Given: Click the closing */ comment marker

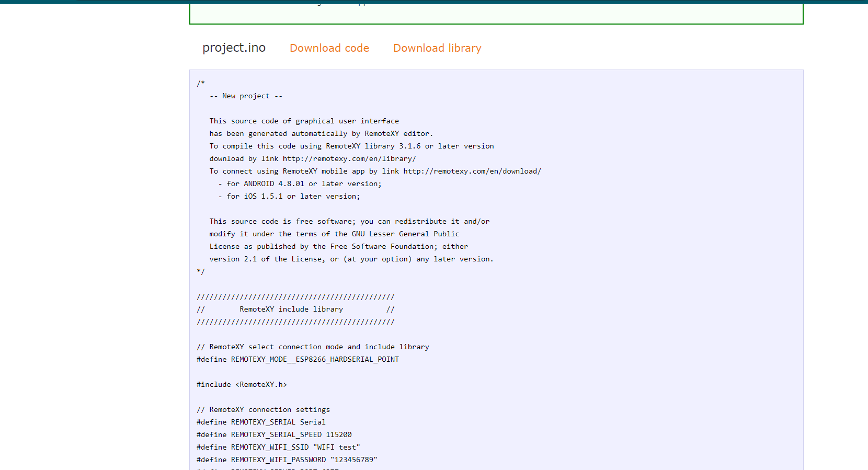Looking at the screenshot, I should [x=201, y=272].
